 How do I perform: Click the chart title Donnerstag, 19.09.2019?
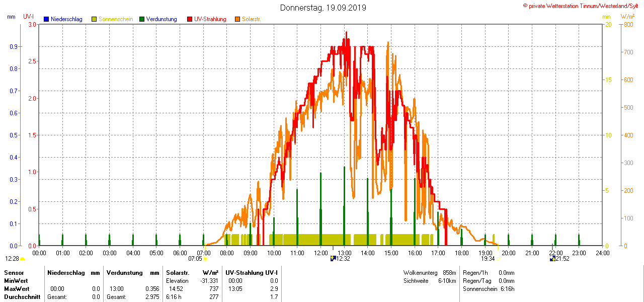coord(323,8)
